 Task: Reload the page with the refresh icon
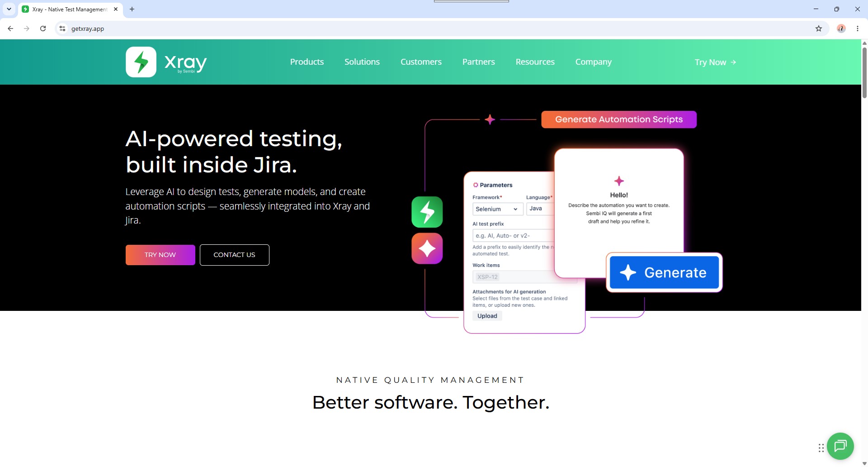(x=43, y=29)
